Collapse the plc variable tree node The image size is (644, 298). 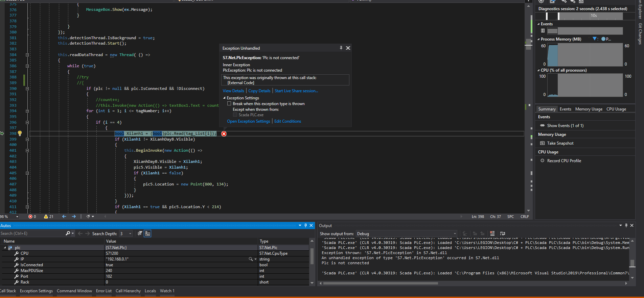click(5, 248)
